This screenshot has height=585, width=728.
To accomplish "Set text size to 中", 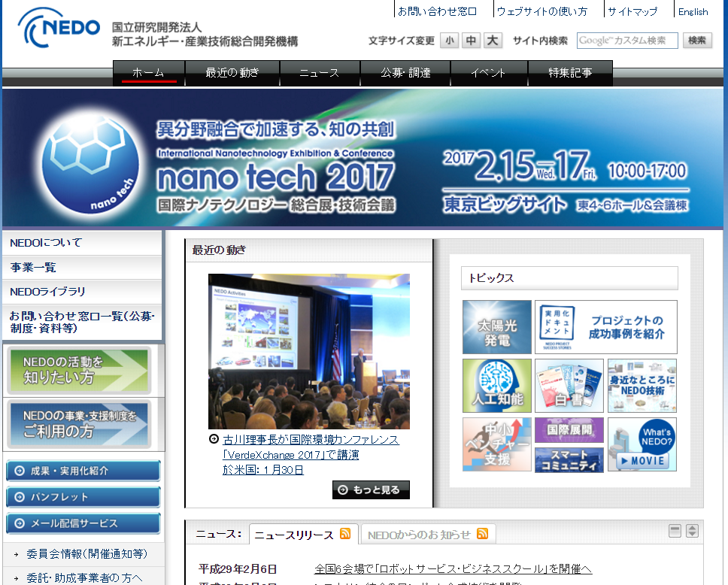I will click(471, 41).
